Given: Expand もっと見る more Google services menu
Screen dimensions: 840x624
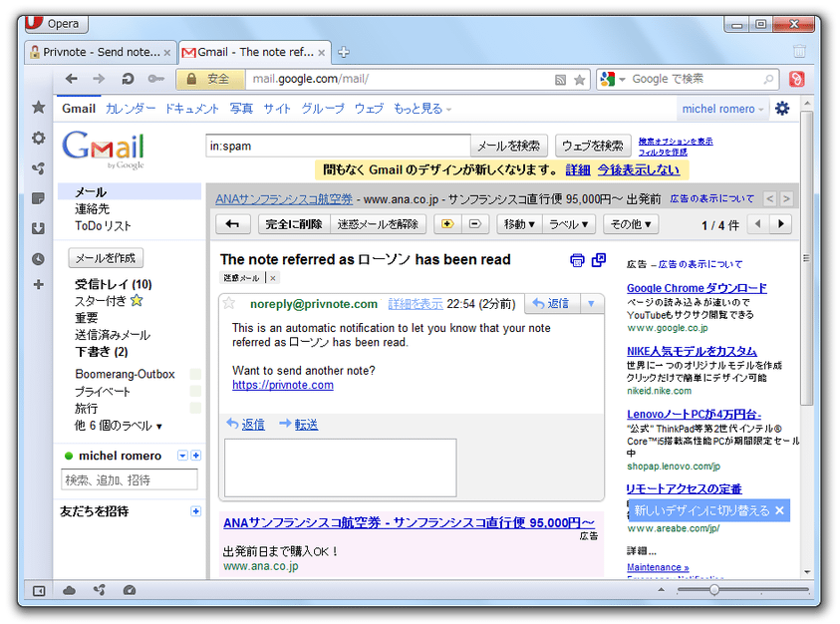Looking at the screenshot, I should pos(422,109).
